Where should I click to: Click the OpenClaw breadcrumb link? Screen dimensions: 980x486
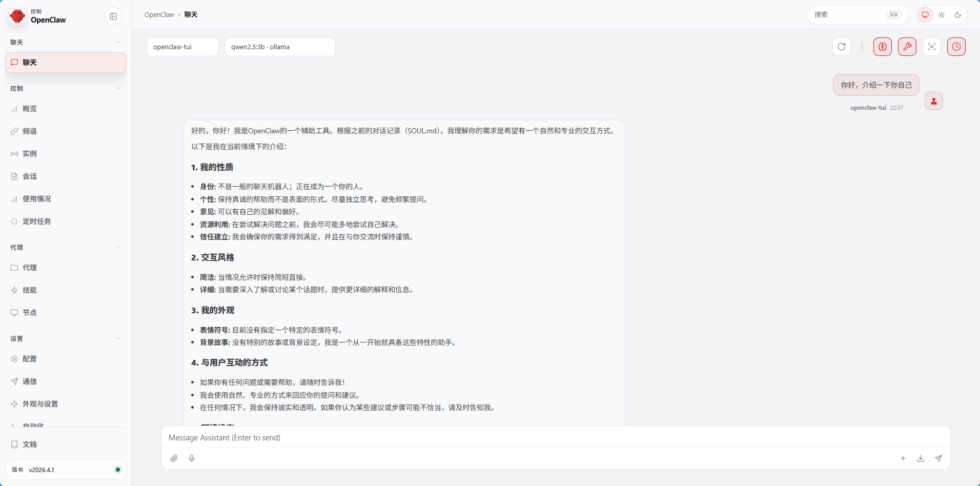(x=159, y=14)
